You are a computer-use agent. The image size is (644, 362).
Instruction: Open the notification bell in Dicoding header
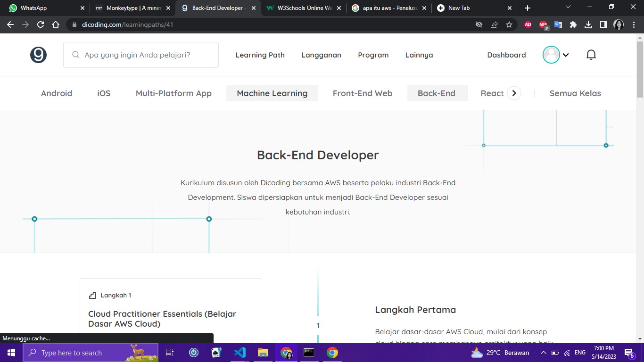[x=591, y=55]
